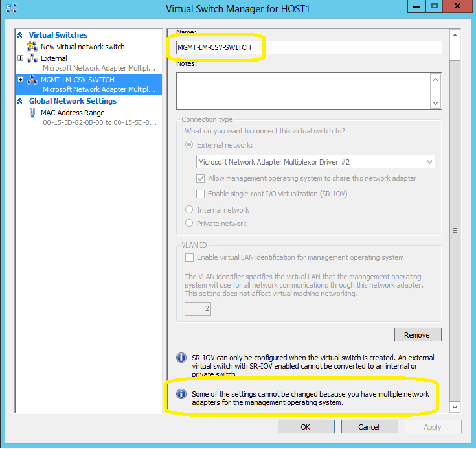This screenshot has height=449, width=476.
Task: Click the External switch icon
Action: (32, 58)
